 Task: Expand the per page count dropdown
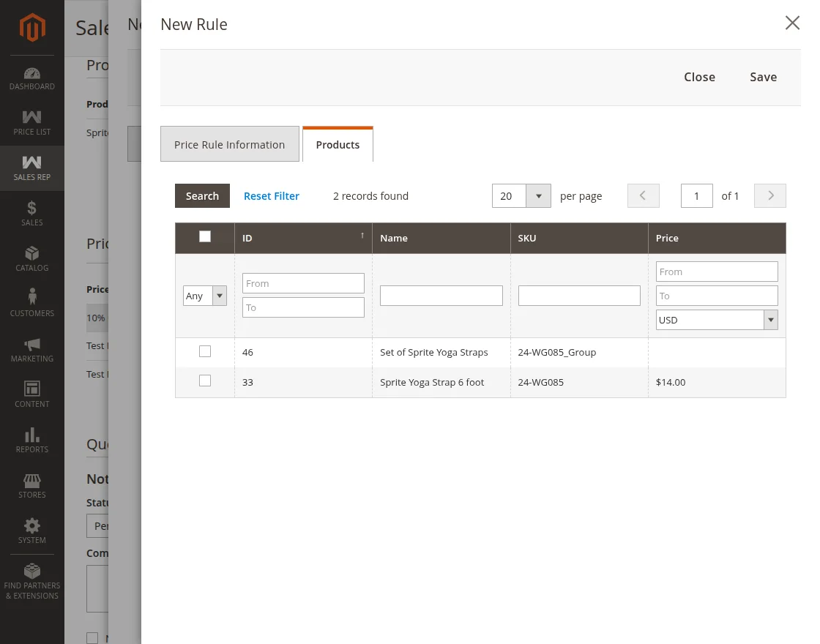click(538, 196)
